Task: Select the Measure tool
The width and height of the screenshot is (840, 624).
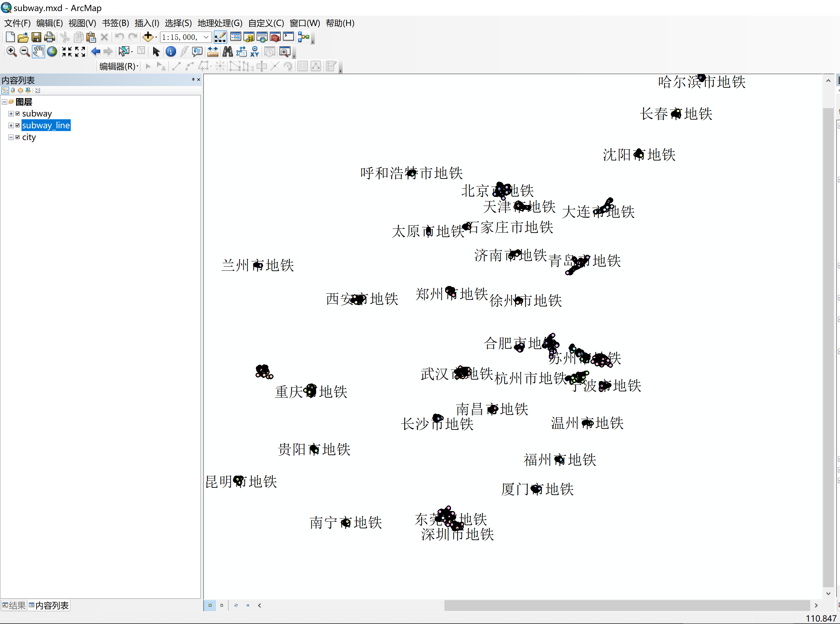Action: tap(212, 51)
